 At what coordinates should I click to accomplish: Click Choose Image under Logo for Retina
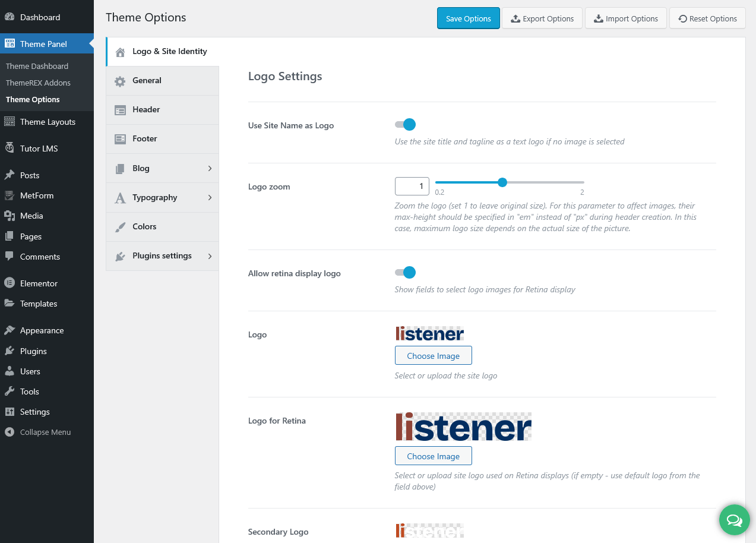[x=433, y=456]
